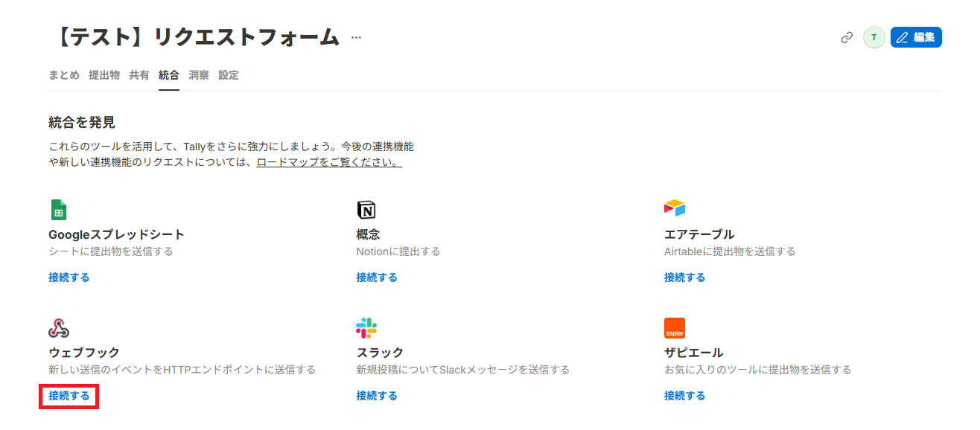Follow the ロードマップをご覧ください link

click(x=329, y=161)
